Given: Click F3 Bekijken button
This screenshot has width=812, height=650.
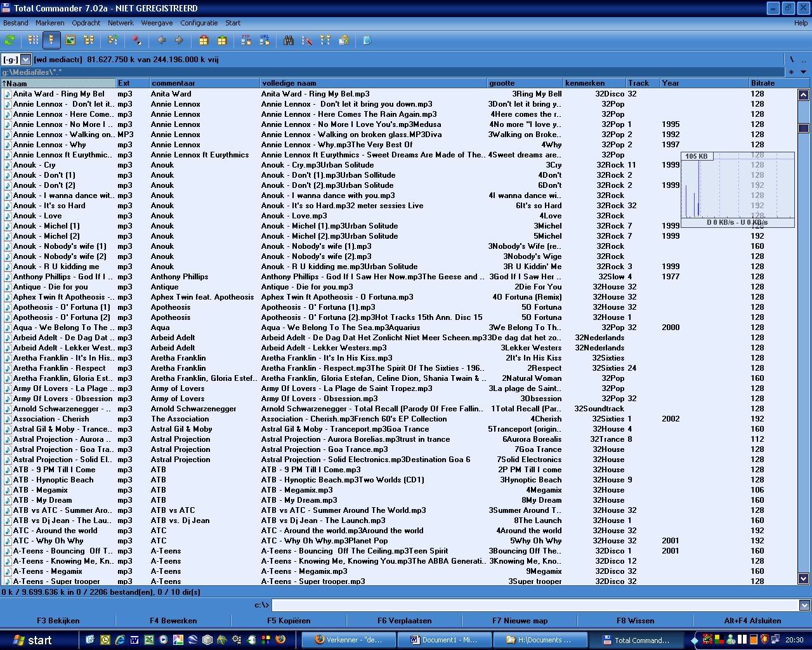Looking at the screenshot, I should coord(58,621).
